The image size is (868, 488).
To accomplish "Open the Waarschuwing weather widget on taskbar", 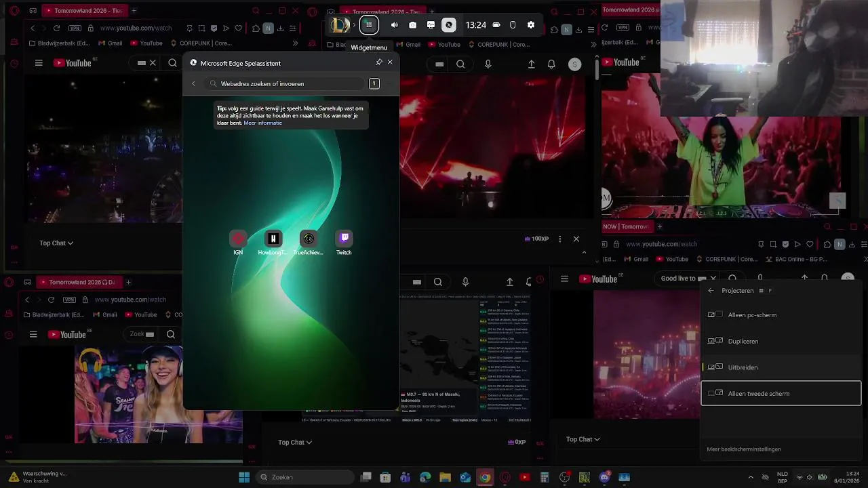I will point(37,477).
